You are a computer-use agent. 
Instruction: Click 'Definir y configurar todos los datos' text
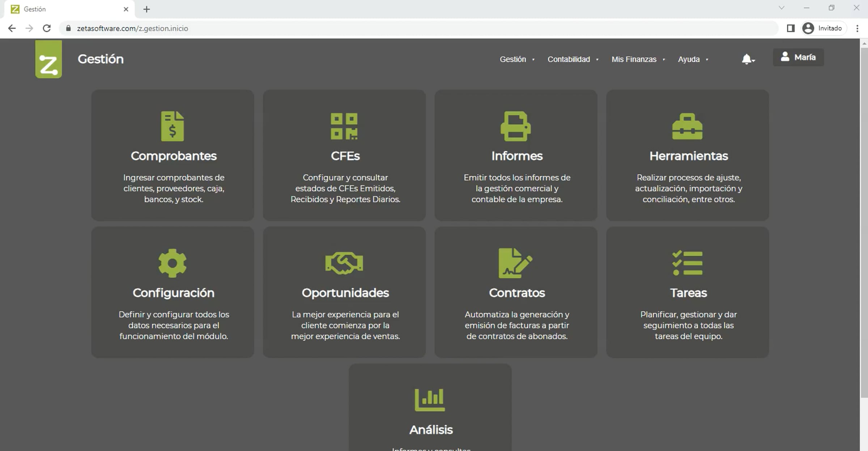click(x=174, y=325)
